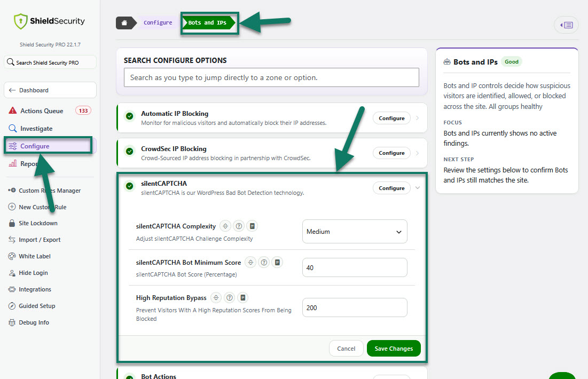This screenshot has width=588, height=379.
Task: Click the Debug Info bug icon
Action: (12, 322)
